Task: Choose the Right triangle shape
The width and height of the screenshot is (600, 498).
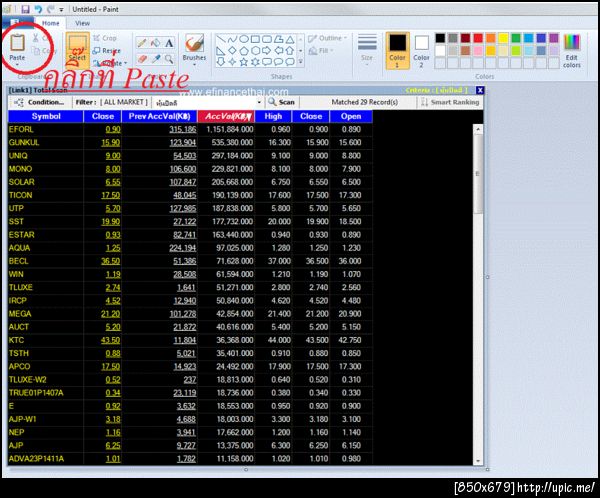Action: [221, 51]
